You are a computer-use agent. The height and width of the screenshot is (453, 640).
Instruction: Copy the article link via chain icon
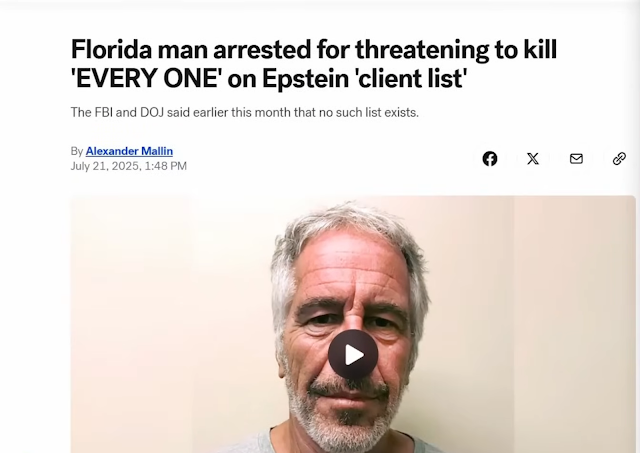tap(619, 158)
